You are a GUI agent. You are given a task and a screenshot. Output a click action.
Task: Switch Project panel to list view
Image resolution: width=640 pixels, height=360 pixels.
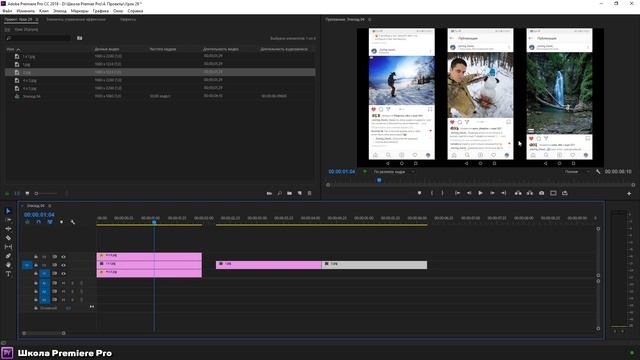[x=17, y=193]
